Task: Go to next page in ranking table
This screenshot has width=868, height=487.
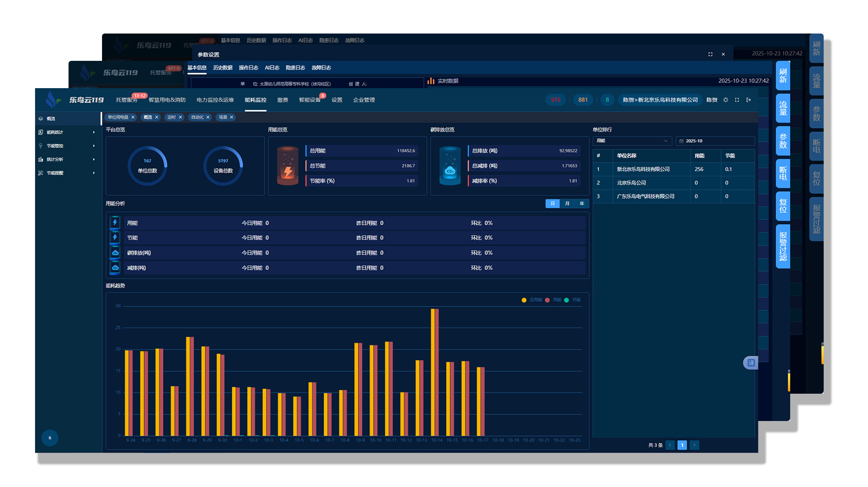Action: point(694,445)
